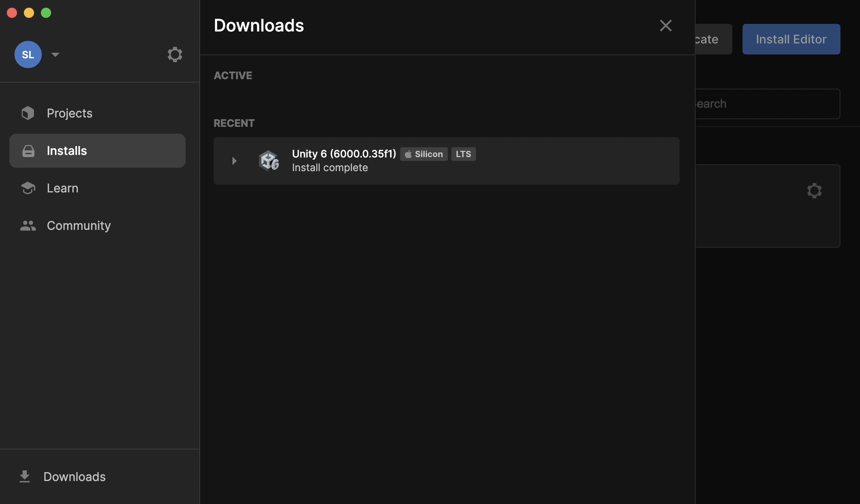Open the installed editor's settings gear

(x=814, y=191)
